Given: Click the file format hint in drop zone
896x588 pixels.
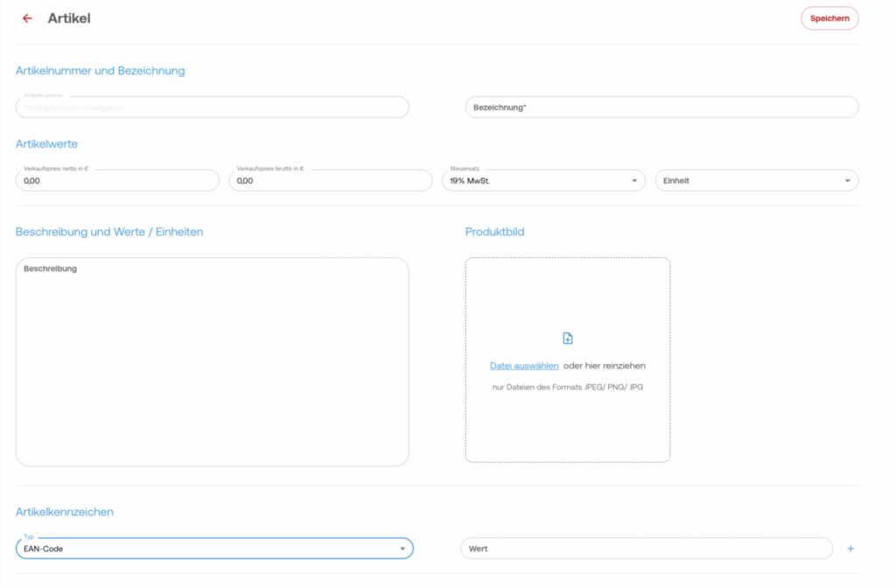Looking at the screenshot, I should click(x=567, y=387).
